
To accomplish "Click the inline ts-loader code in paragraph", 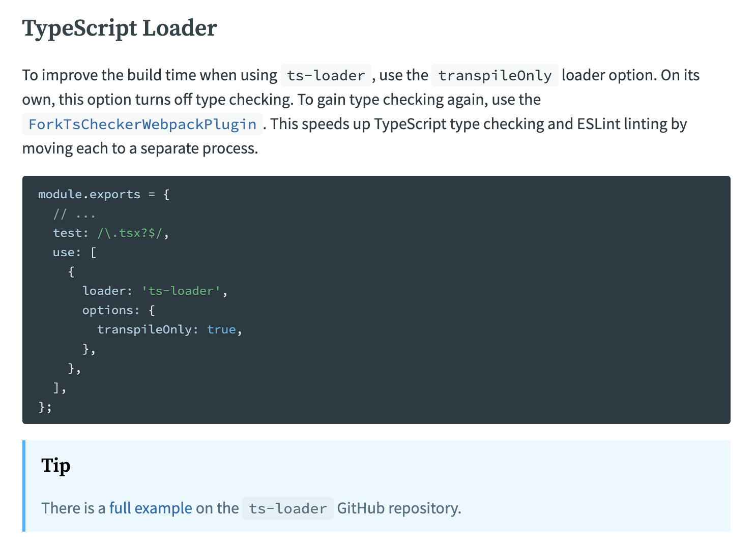I will point(326,75).
